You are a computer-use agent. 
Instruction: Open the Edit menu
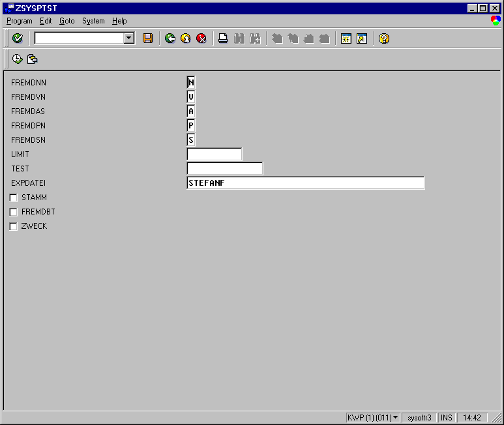46,21
